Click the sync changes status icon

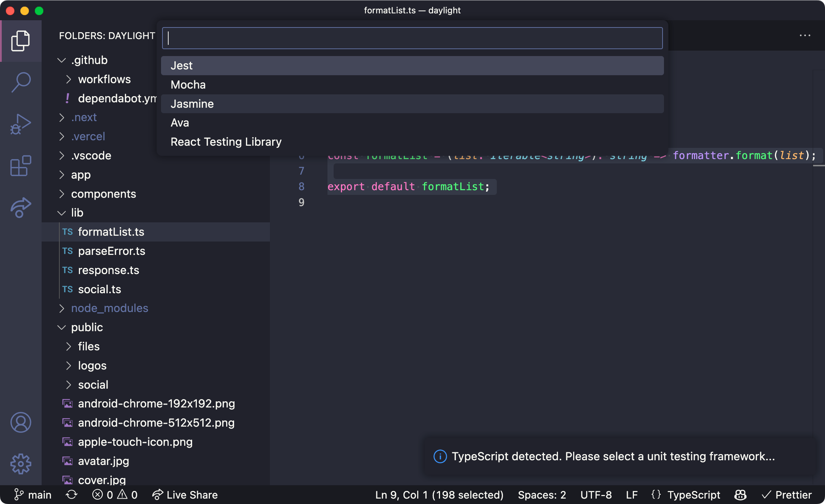[x=71, y=495]
